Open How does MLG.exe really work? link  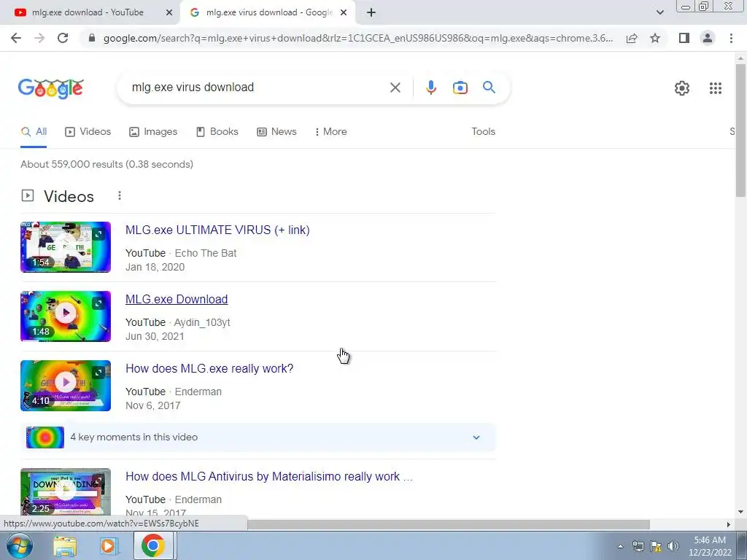(209, 368)
